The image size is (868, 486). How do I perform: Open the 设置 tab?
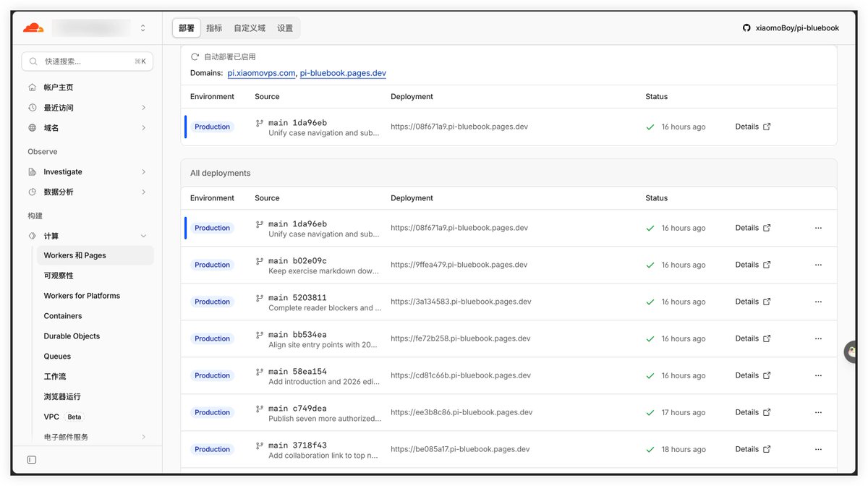tap(285, 28)
